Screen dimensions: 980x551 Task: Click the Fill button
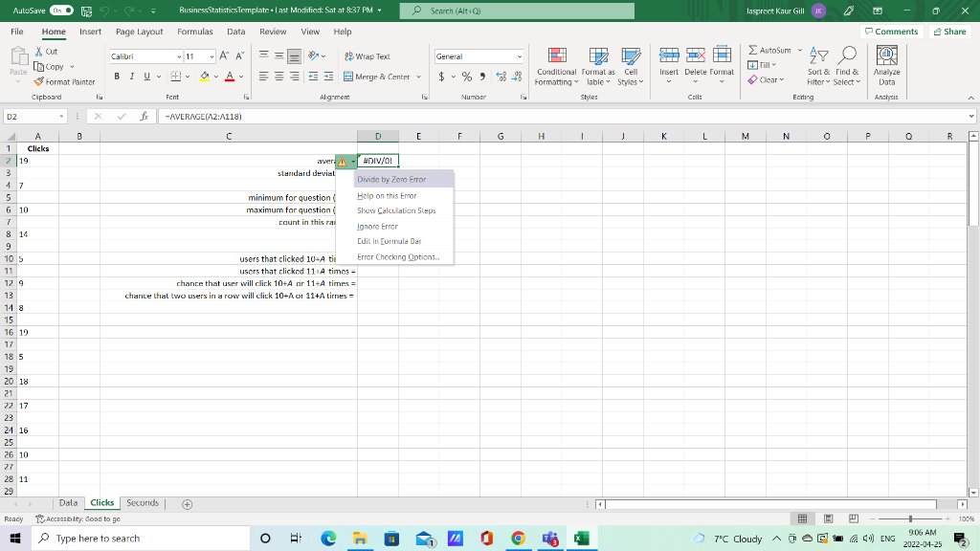click(762, 65)
